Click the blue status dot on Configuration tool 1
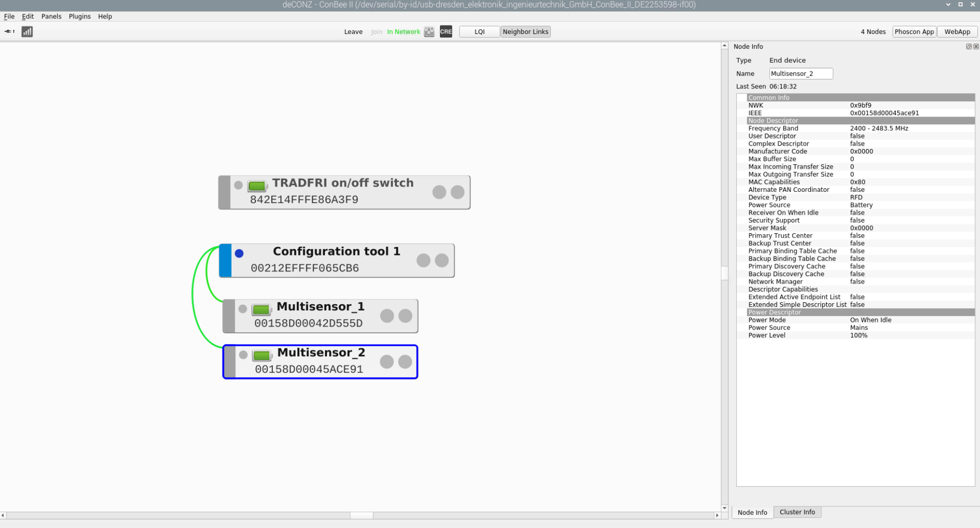980x528 pixels. click(x=239, y=253)
